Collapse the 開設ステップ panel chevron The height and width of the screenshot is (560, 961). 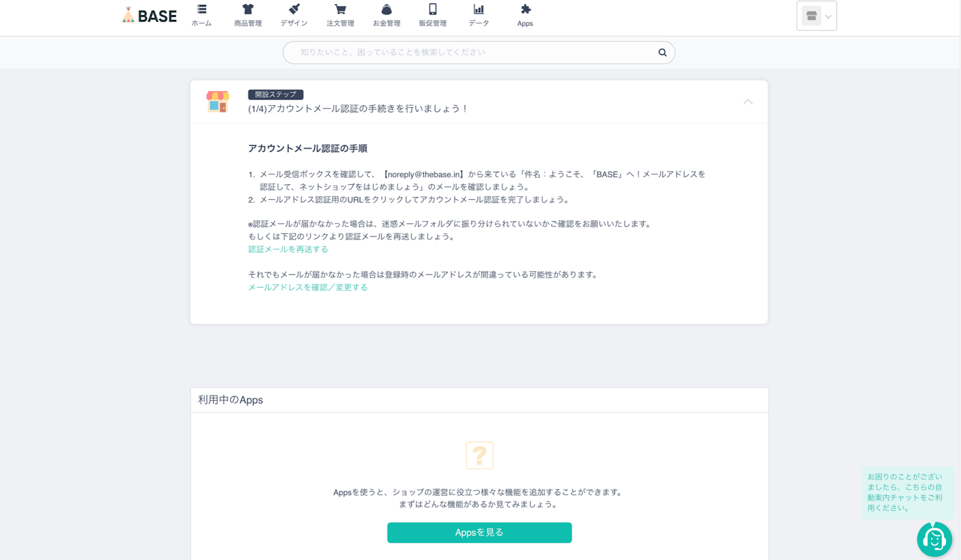point(748,102)
